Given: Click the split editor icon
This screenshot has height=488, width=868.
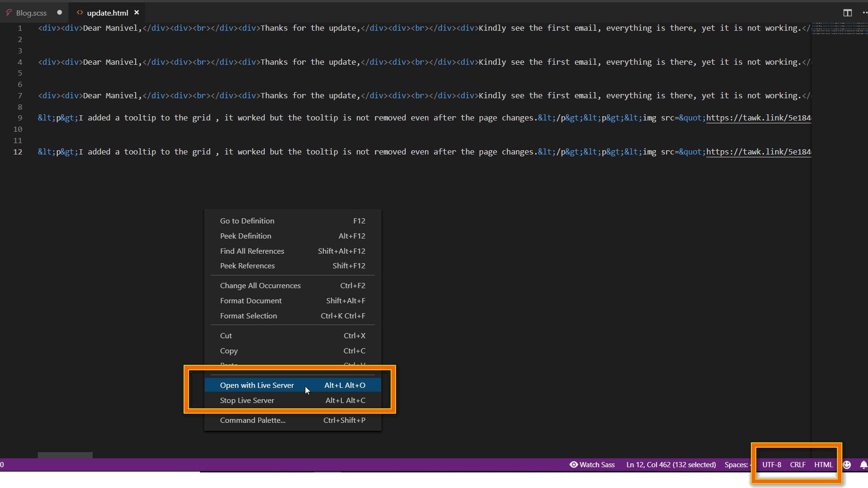Looking at the screenshot, I should point(847,13).
